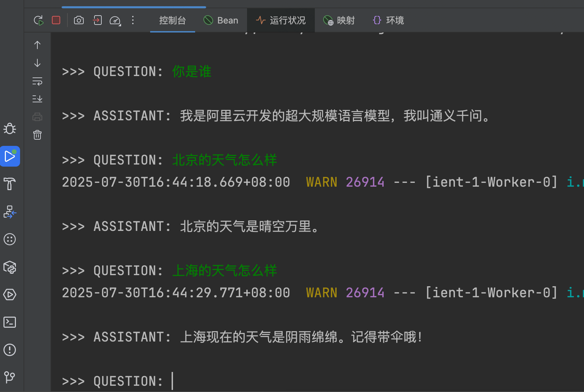Open the 环境 tab

click(388, 20)
